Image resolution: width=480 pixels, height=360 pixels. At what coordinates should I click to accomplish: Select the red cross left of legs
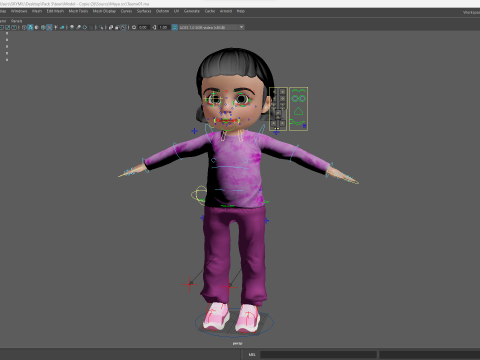tap(189, 284)
